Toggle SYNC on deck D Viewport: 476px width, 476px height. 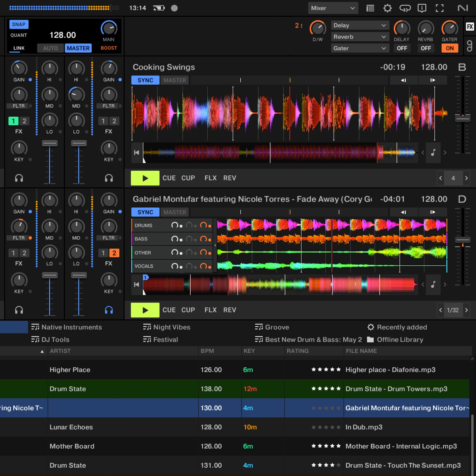coord(145,212)
